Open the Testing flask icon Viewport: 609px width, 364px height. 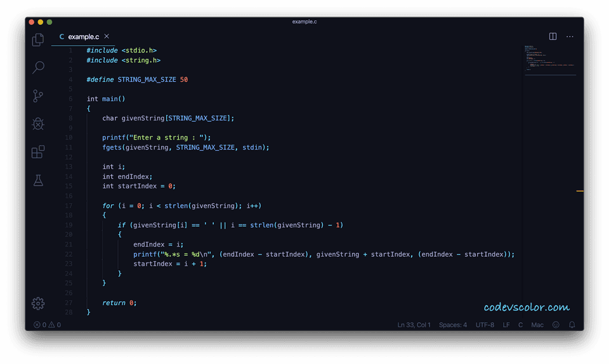click(x=38, y=181)
